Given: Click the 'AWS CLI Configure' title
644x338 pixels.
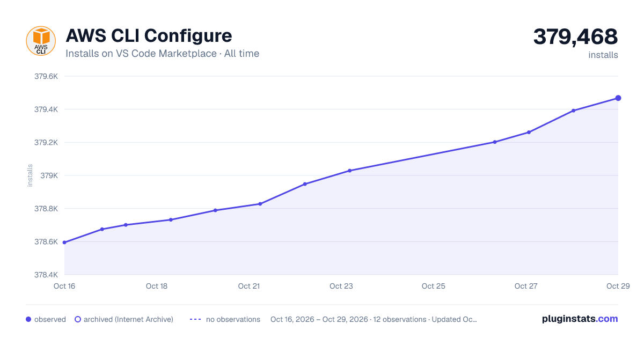Looking at the screenshot, I should 149,35.
